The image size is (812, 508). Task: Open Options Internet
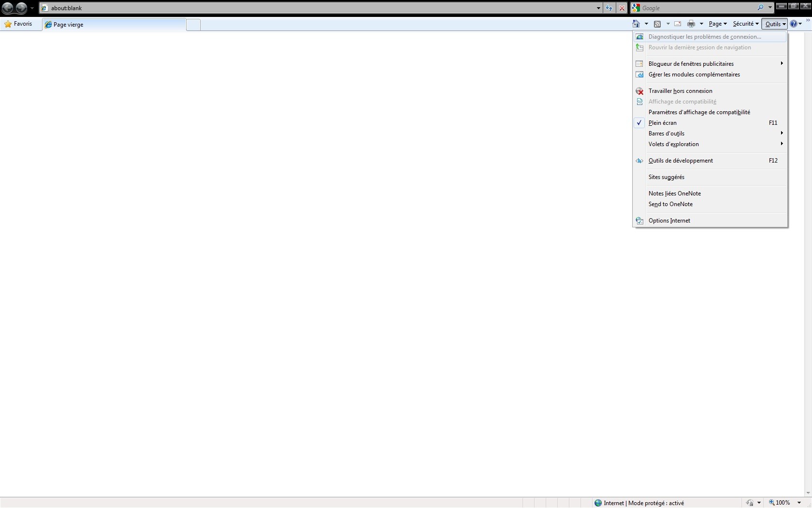(710, 221)
